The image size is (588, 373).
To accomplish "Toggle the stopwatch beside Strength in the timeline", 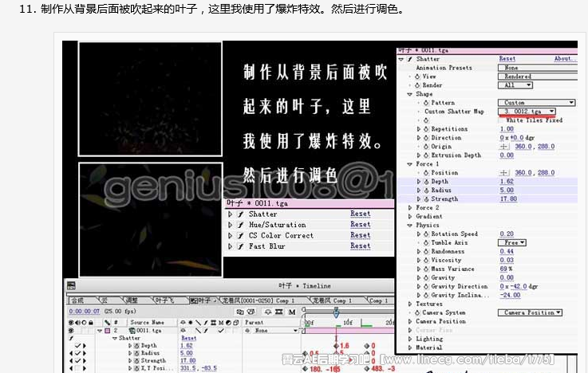I will [137, 360].
